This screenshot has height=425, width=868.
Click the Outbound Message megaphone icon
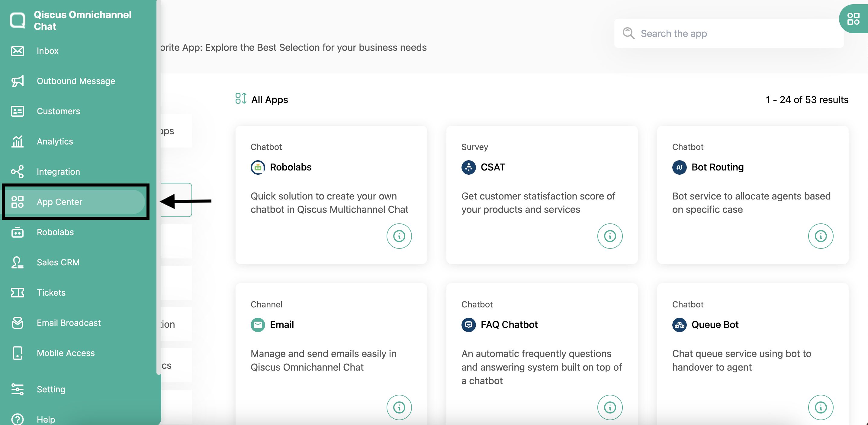tap(17, 81)
